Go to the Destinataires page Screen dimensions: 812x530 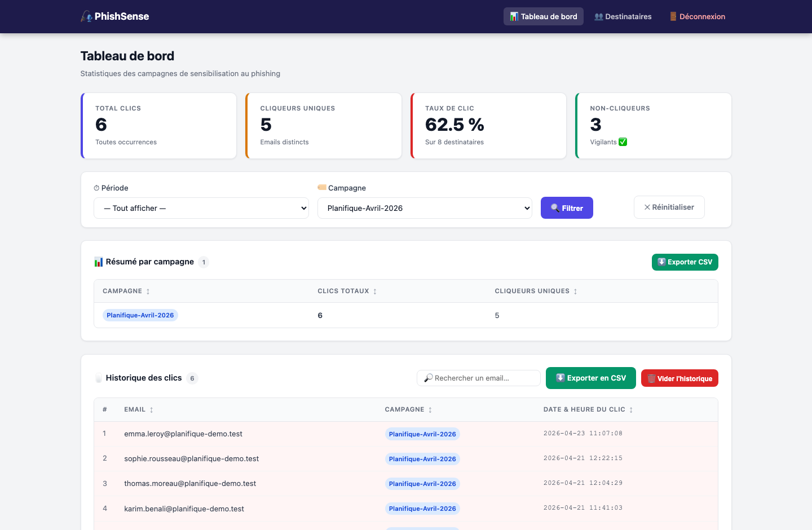tap(623, 16)
